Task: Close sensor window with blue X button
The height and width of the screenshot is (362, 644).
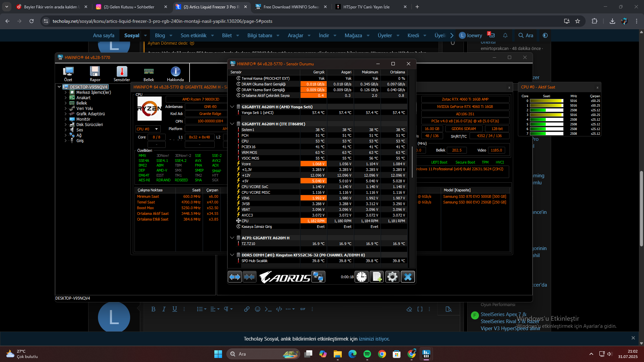Action: click(x=408, y=277)
